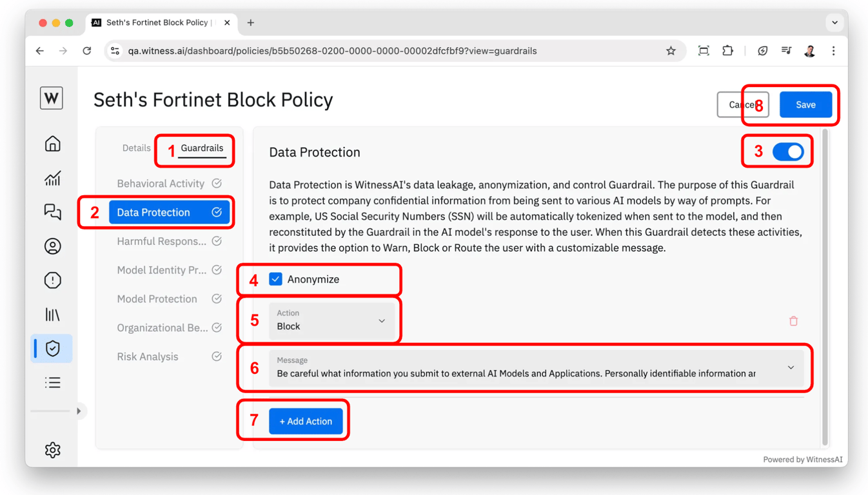Delete the action using the trash icon
Viewport: 868px width, 495px height.
793,321
